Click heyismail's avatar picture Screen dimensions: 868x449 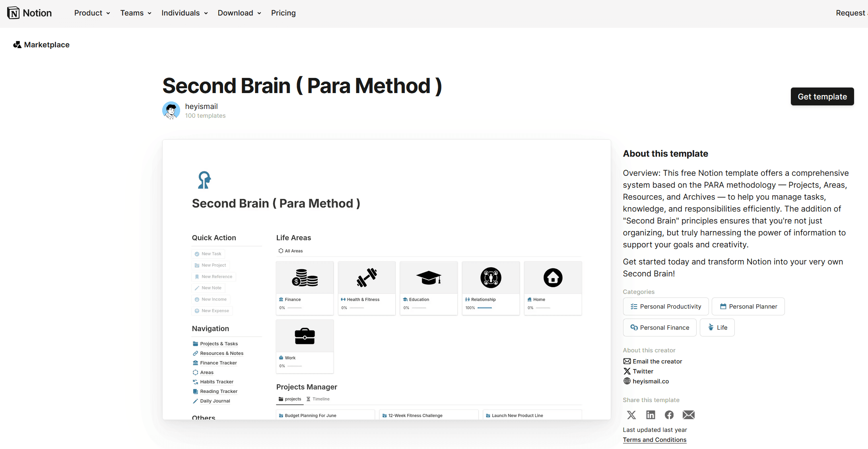tap(171, 111)
